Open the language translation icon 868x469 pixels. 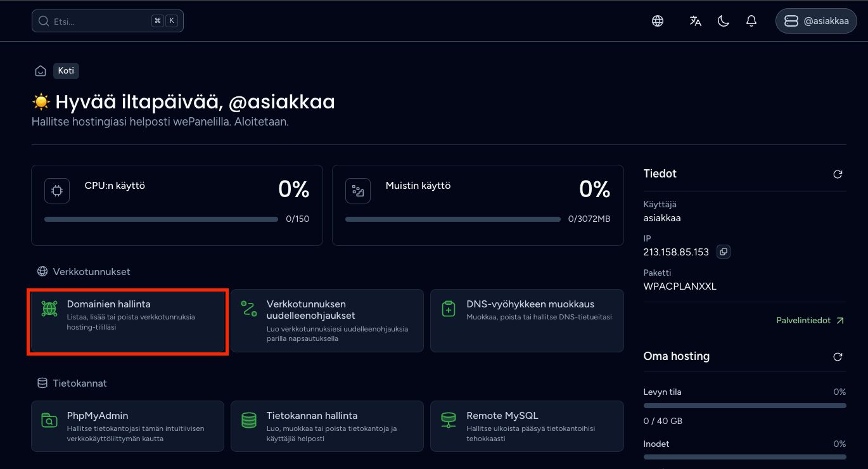pos(696,21)
